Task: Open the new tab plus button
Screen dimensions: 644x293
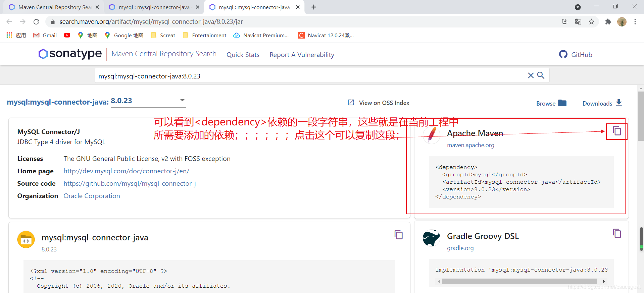Action: click(314, 7)
